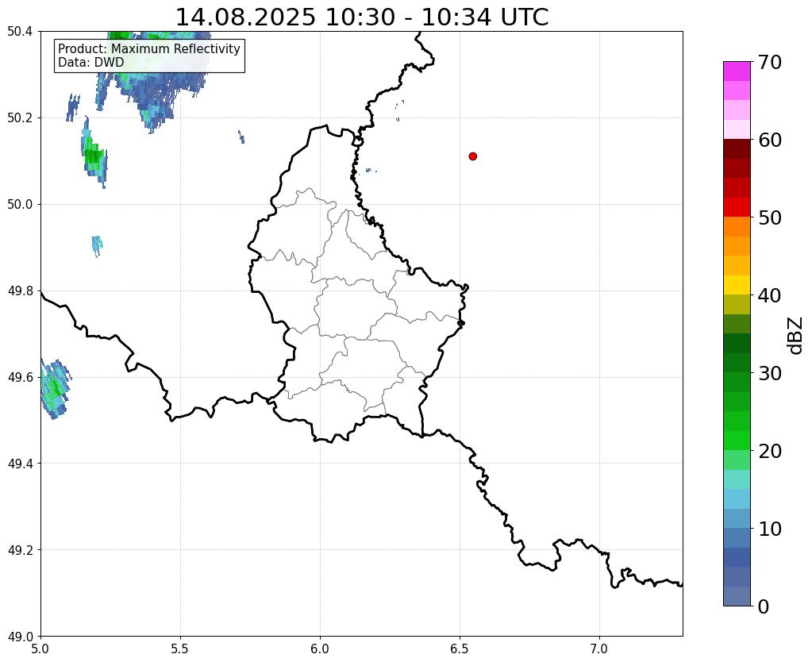Click the radar echo cell near 49.6 latitude
This screenshot has height=662, width=812.
54,388
